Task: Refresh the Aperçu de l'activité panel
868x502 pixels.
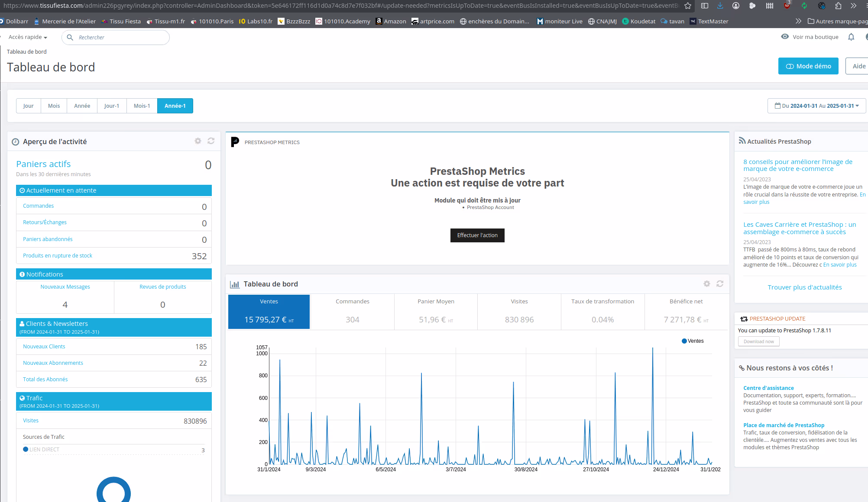Action: tap(211, 141)
